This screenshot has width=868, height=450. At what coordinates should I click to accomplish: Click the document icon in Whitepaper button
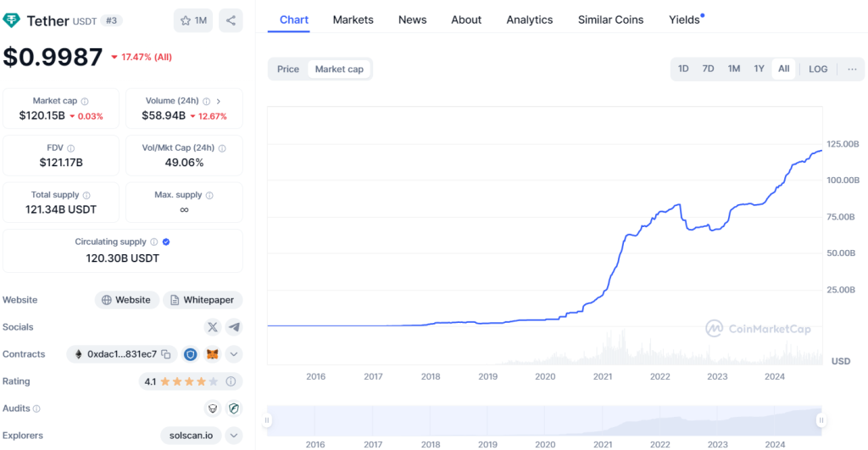point(175,300)
